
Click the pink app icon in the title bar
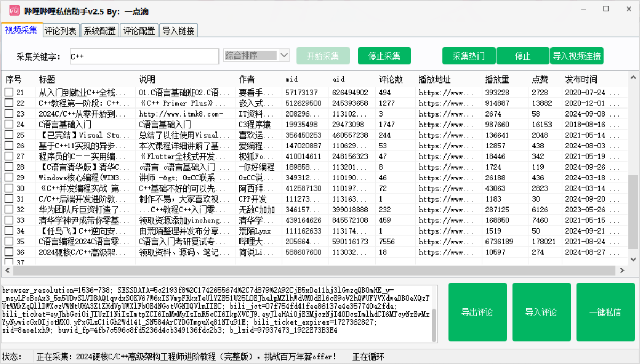point(14,10)
